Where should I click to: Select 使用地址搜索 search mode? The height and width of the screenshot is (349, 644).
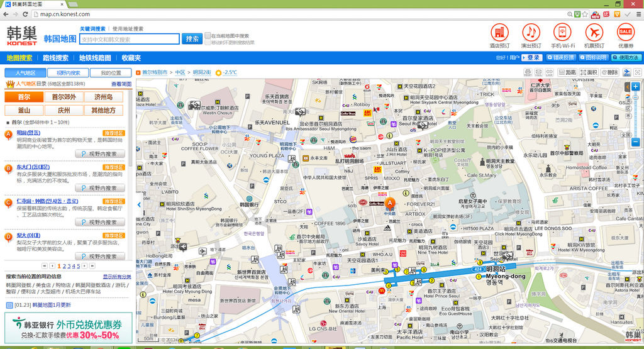(x=128, y=29)
